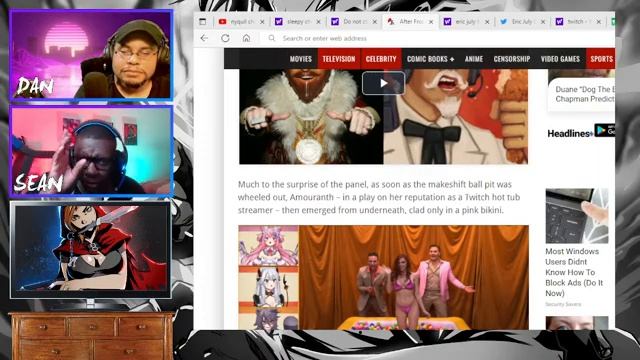Open the Duane 'Dog The' Chapman article
The width and height of the screenshot is (640, 360).
point(584,94)
